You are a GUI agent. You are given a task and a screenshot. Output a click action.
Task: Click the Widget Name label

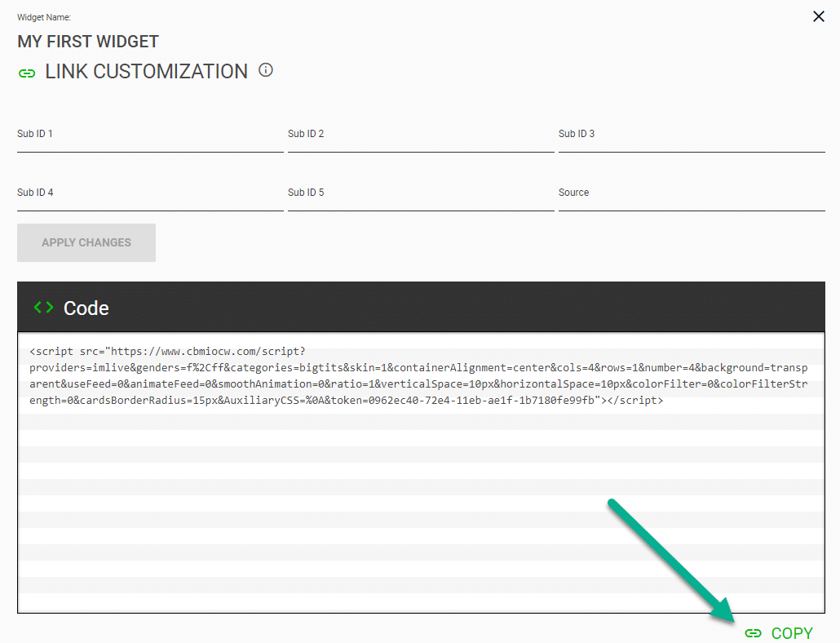[44, 17]
